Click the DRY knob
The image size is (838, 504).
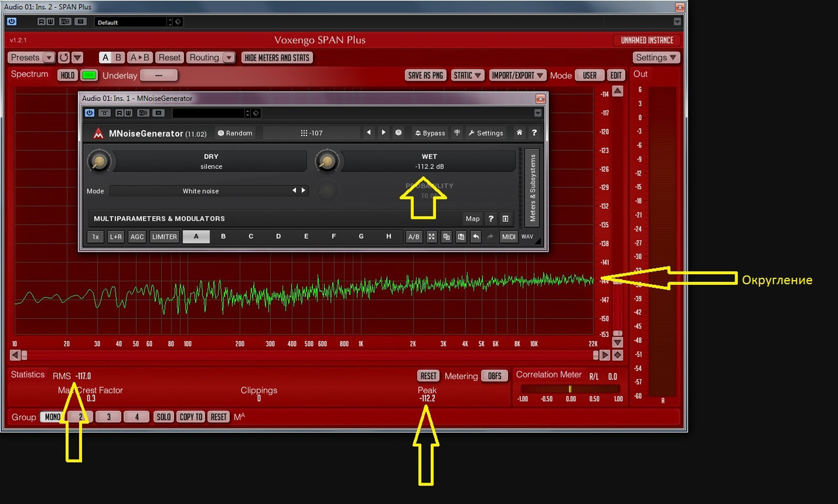pyautogui.click(x=99, y=160)
